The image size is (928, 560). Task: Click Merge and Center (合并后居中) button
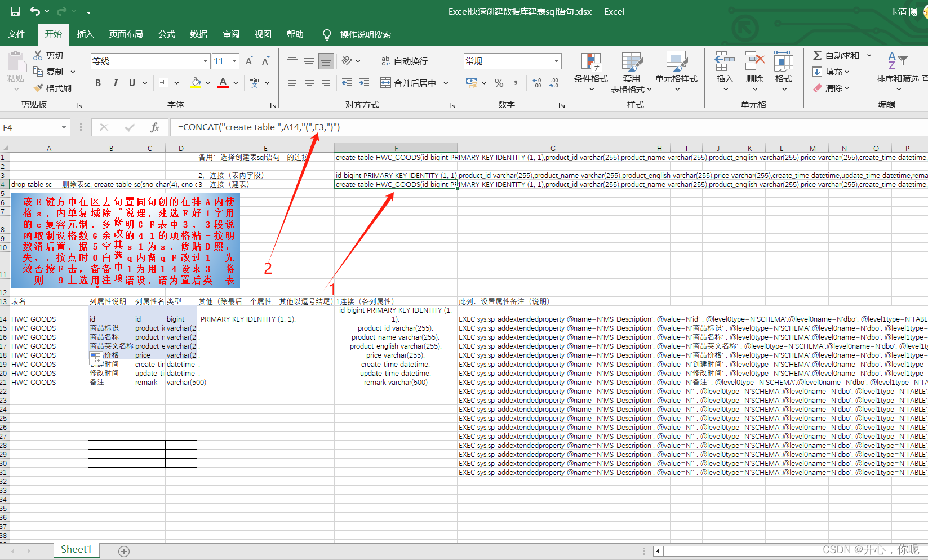point(409,83)
